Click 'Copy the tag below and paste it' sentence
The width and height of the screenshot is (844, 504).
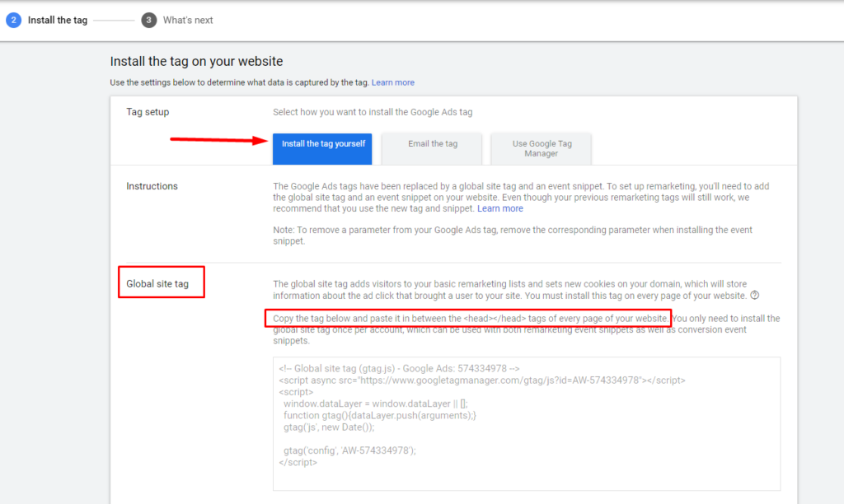tap(470, 319)
